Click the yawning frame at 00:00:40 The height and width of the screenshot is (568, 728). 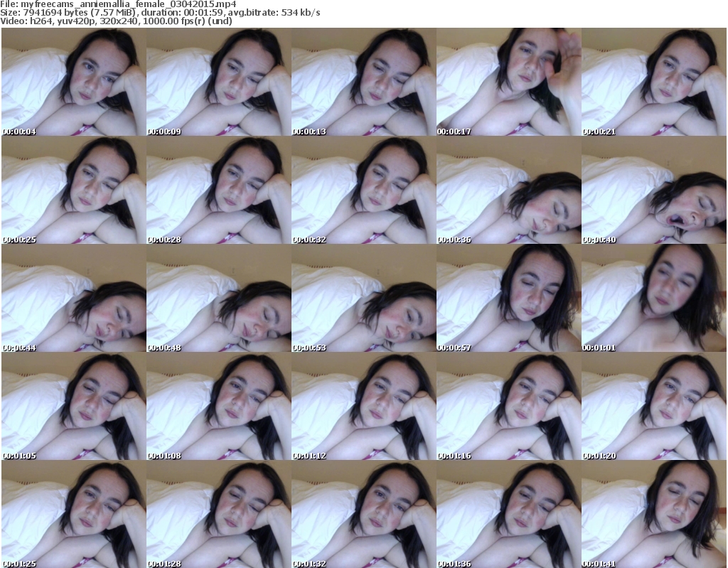click(653, 191)
